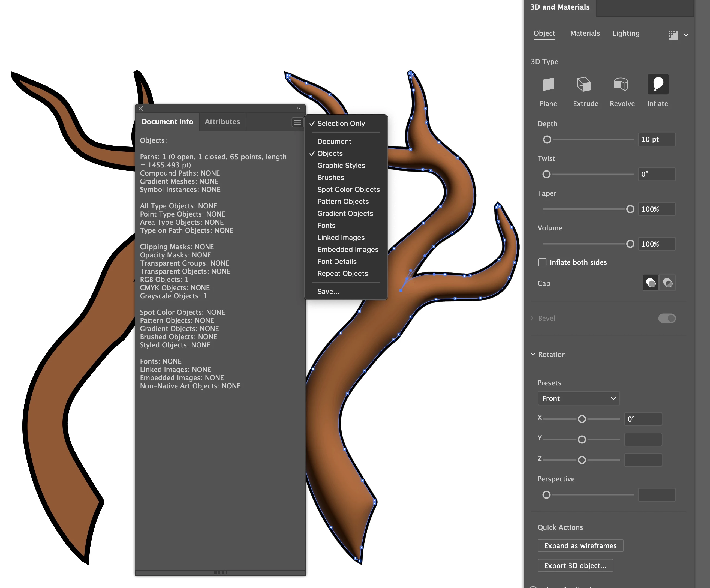This screenshot has height=588, width=710.
Task: Select the Plane 3D type icon
Action: tap(548, 84)
